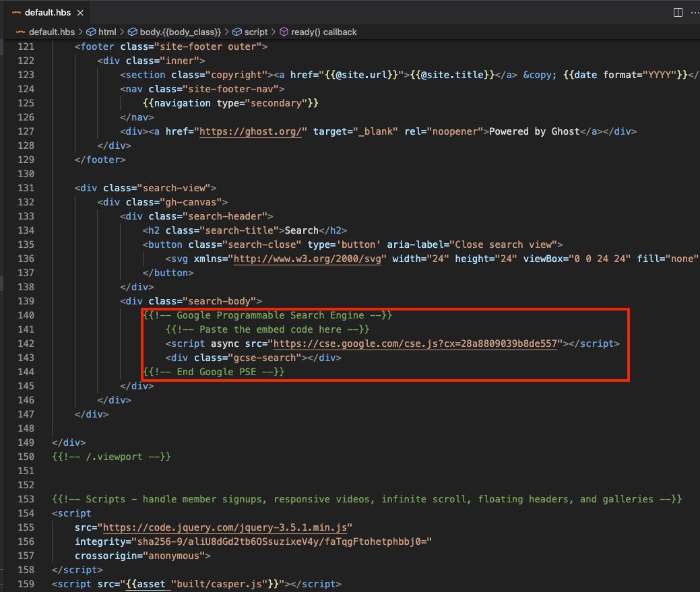
Task: Click the "search-header" class value on line 133
Action: [x=225, y=216]
